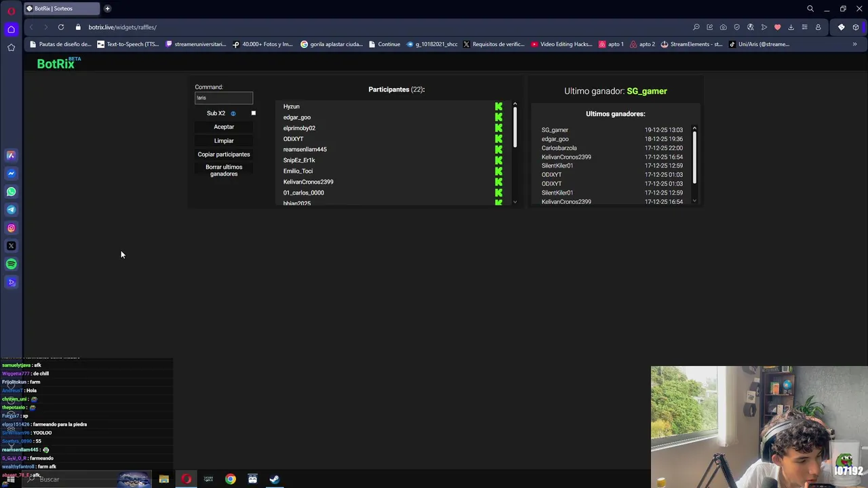This screenshot has width=868, height=488.
Task: Reload the current page
Action: [61, 27]
